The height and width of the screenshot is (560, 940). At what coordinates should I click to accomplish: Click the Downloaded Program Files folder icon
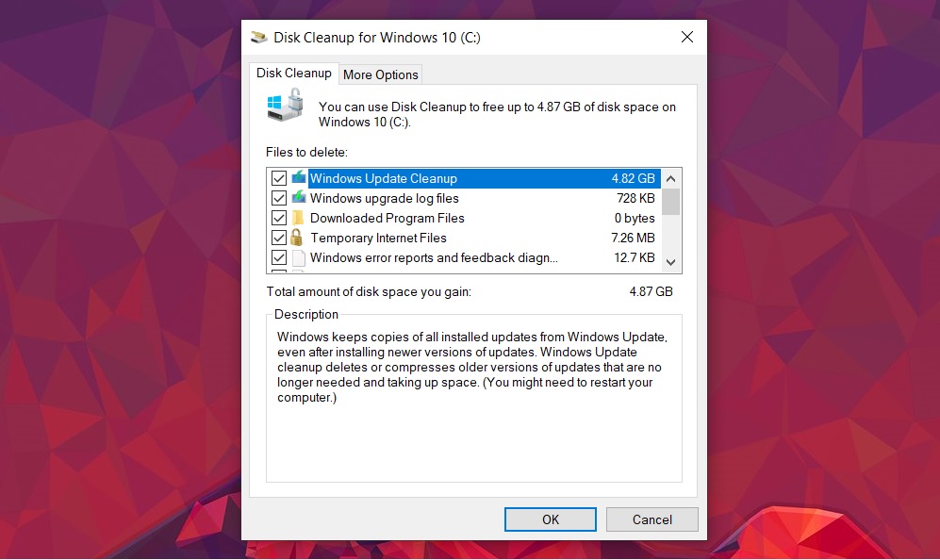tap(298, 218)
